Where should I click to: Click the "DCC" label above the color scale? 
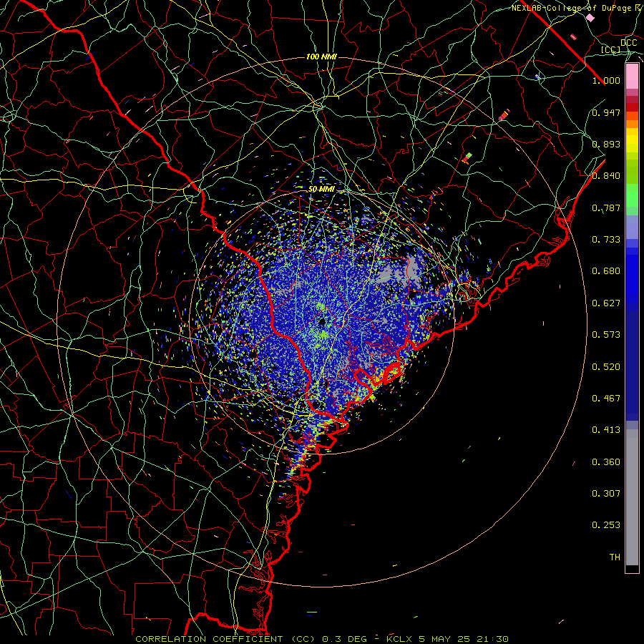click(628, 43)
